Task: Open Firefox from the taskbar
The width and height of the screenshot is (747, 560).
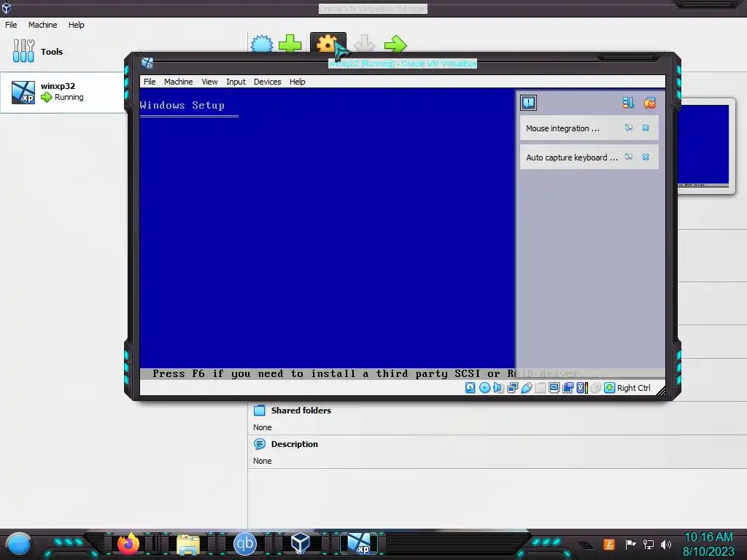Action: (128, 544)
